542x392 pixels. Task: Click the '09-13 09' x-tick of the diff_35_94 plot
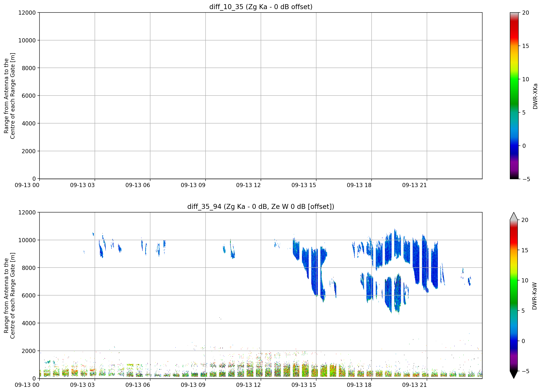click(193, 385)
